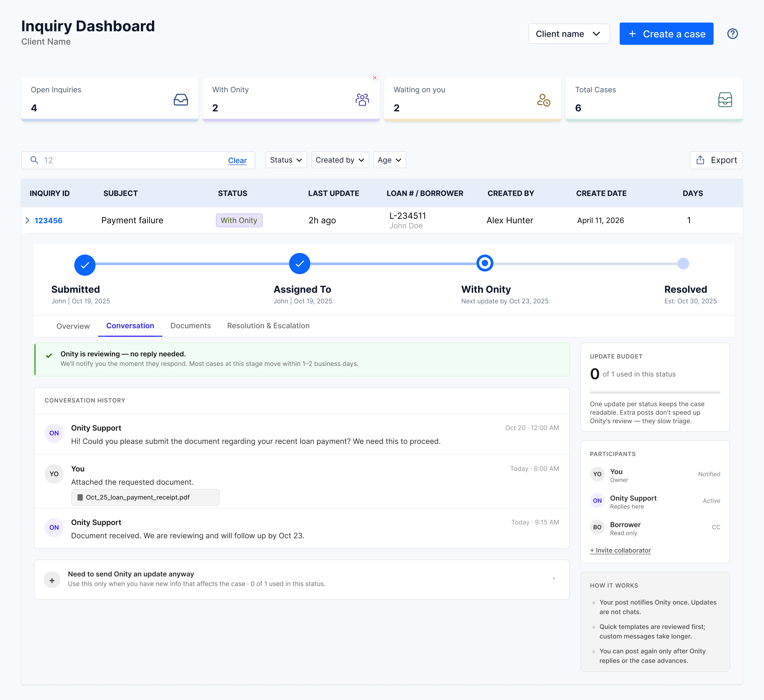
Task: Select the Total Cases card
Action: point(654,99)
